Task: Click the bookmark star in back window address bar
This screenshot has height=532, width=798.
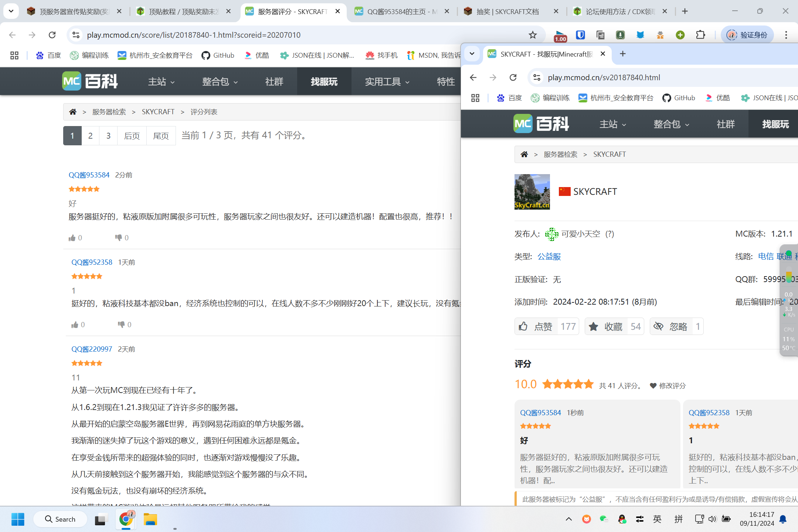Action: click(x=532, y=35)
